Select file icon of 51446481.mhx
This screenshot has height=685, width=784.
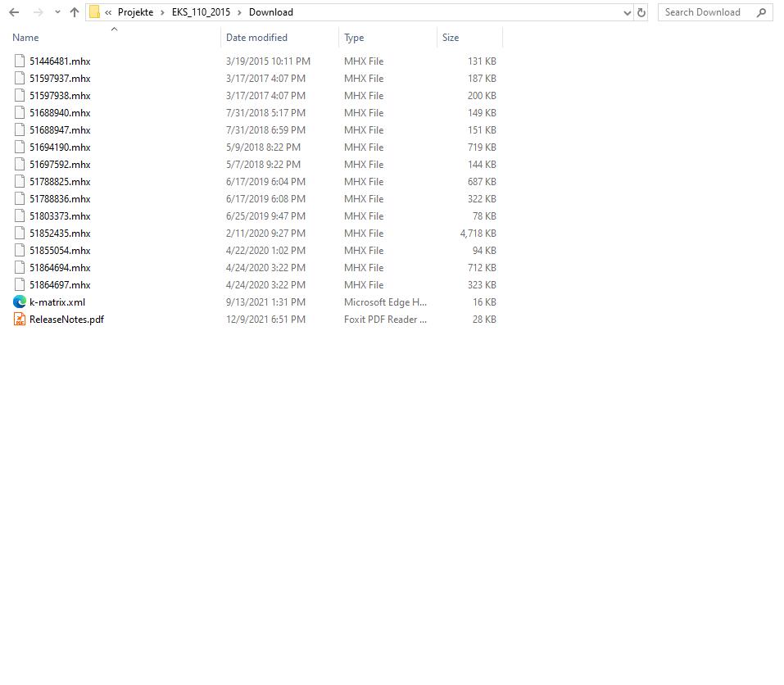pyautogui.click(x=20, y=61)
